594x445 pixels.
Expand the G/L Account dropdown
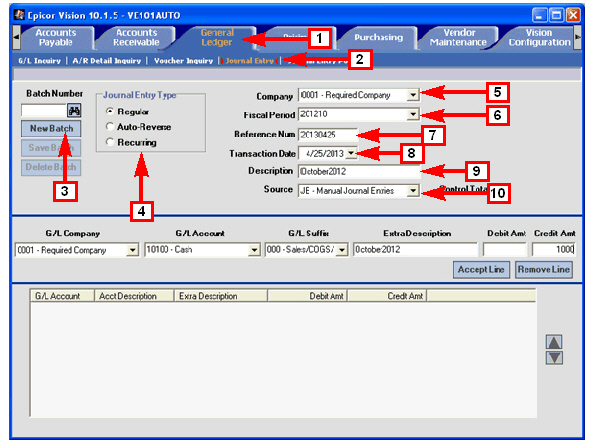(x=254, y=250)
